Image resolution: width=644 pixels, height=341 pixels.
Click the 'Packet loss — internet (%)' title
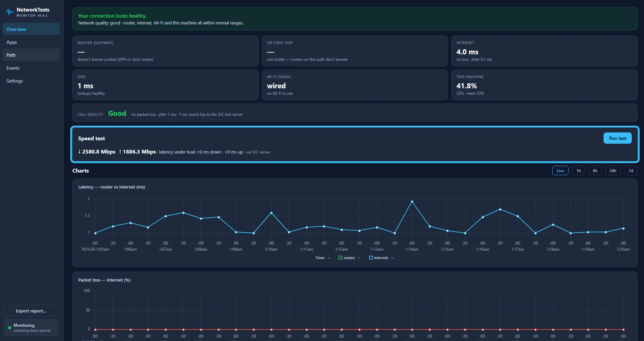[x=104, y=280]
